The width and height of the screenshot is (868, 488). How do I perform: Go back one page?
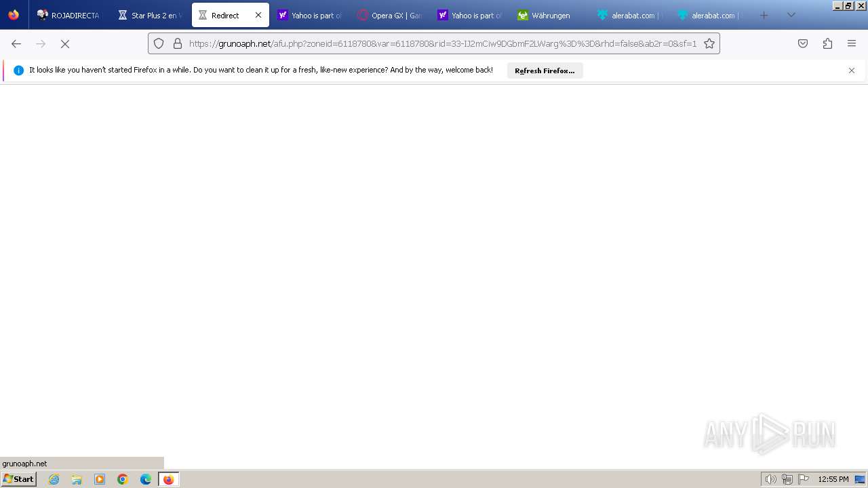(16, 43)
